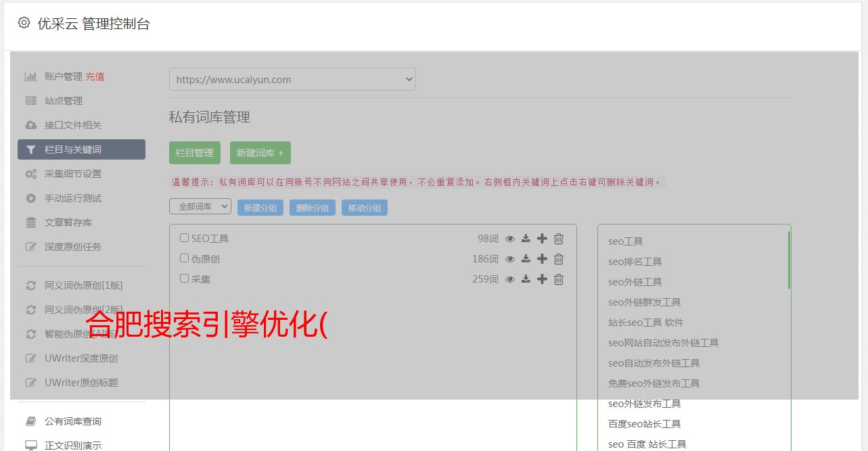The height and width of the screenshot is (451, 868).
Task: Click the filter icon for 栏目与关键词
Action: (x=31, y=149)
